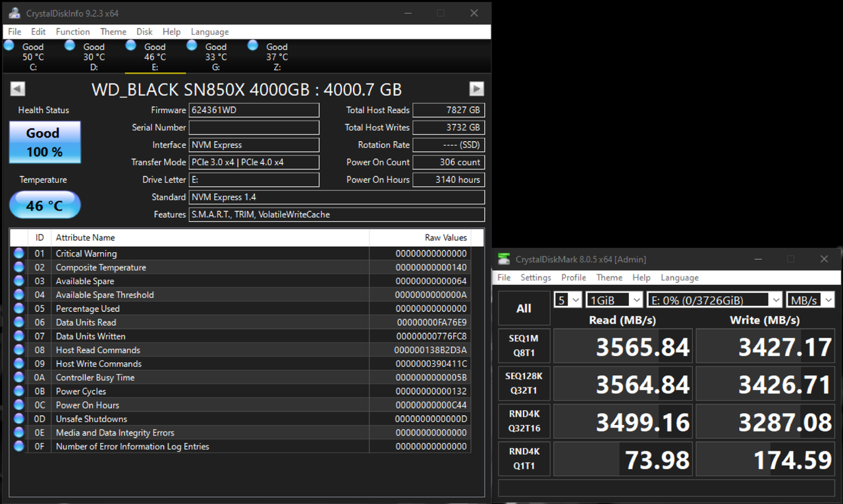
Task: Click the Raw Values column header
Action: (421, 238)
